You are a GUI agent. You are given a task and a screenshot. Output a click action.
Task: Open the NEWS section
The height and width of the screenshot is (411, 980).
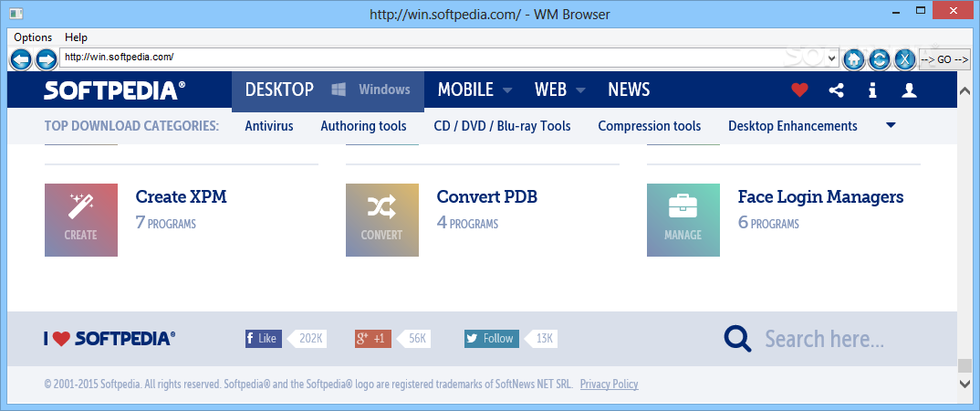pos(629,90)
